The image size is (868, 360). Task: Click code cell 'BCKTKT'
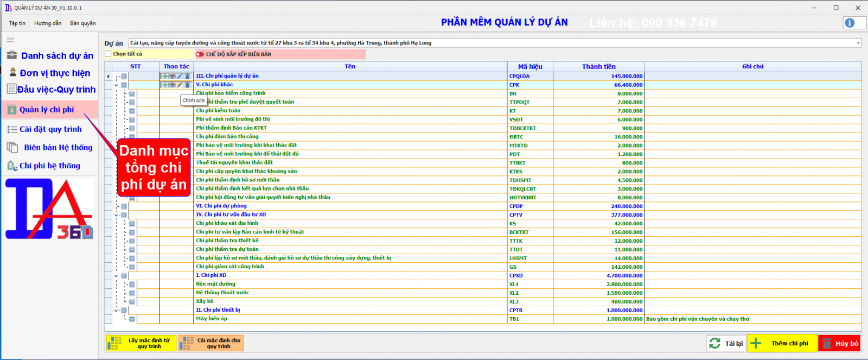[x=530, y=232]
